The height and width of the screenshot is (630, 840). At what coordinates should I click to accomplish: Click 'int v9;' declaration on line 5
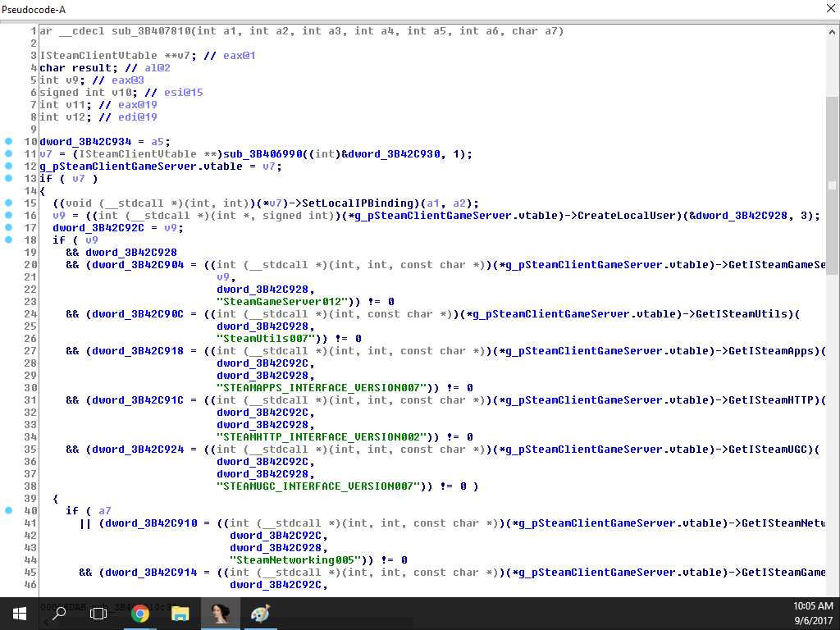click(62, 80)
